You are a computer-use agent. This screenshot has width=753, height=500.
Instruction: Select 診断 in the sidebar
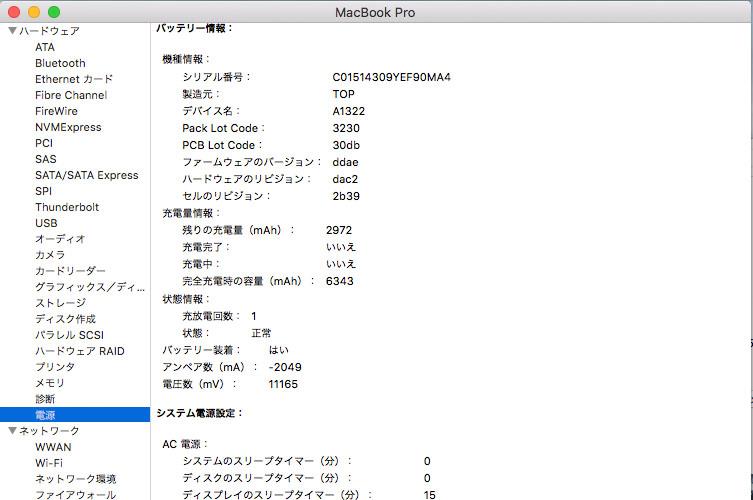(x=45, y=399)
